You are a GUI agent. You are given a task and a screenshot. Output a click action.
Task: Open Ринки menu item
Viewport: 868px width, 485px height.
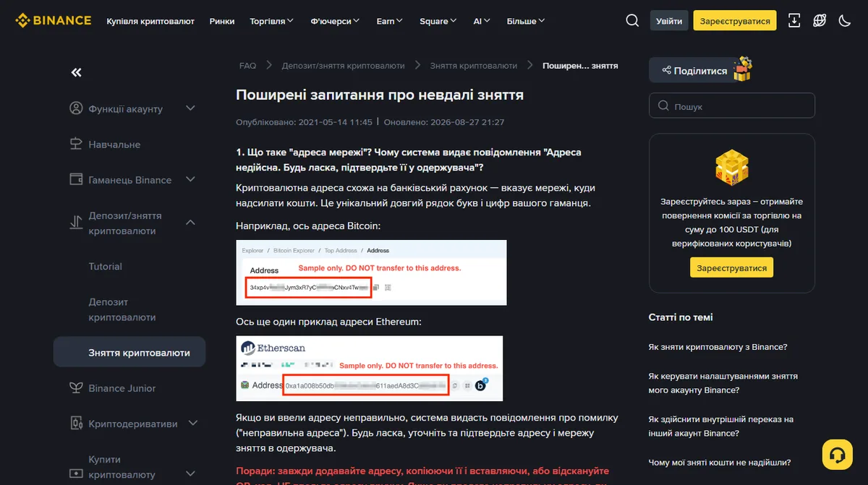(222, 21)
